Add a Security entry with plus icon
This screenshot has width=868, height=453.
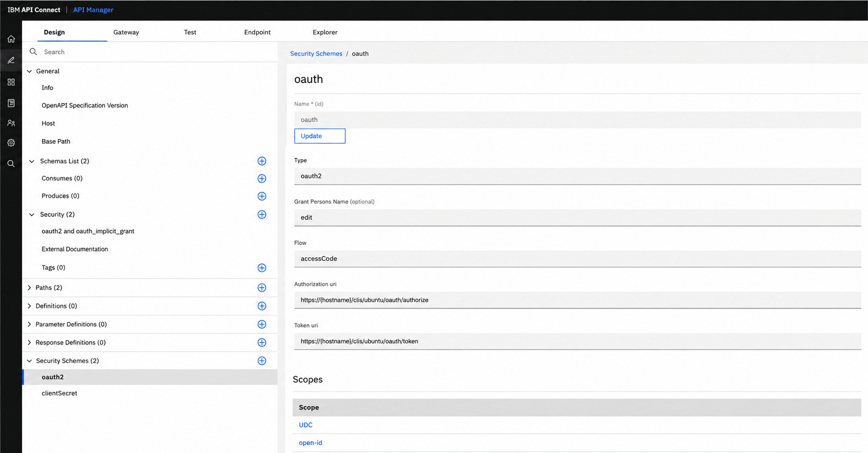click(262, 214)
